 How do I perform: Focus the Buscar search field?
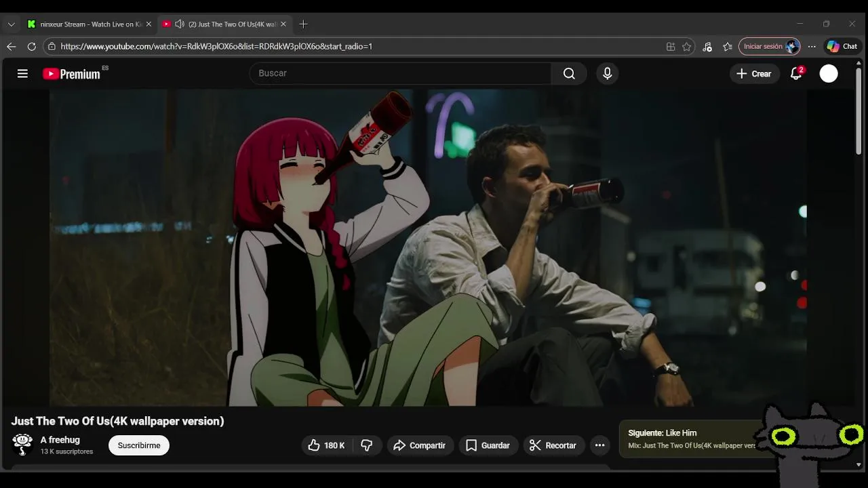click(x=400, y=73)
